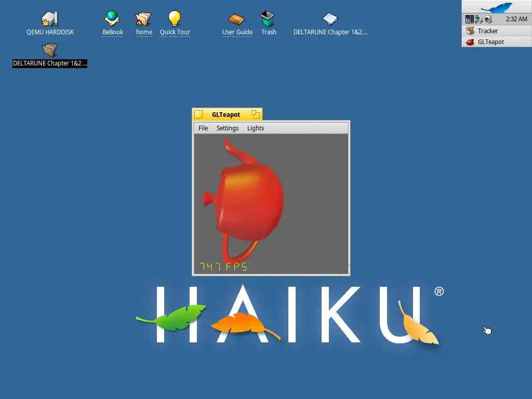Click the 747 FPS counter
The width and height of the screenshot is (532, 399).
[223, 267]
